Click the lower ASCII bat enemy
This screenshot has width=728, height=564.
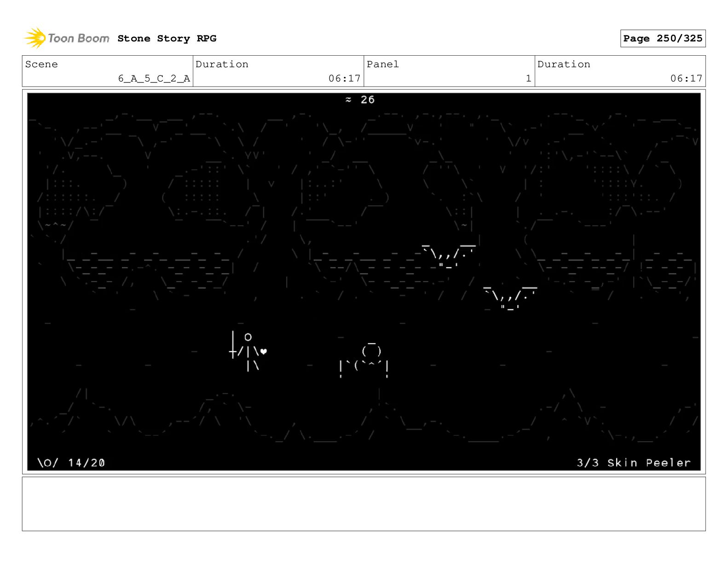tap(510, 298)
